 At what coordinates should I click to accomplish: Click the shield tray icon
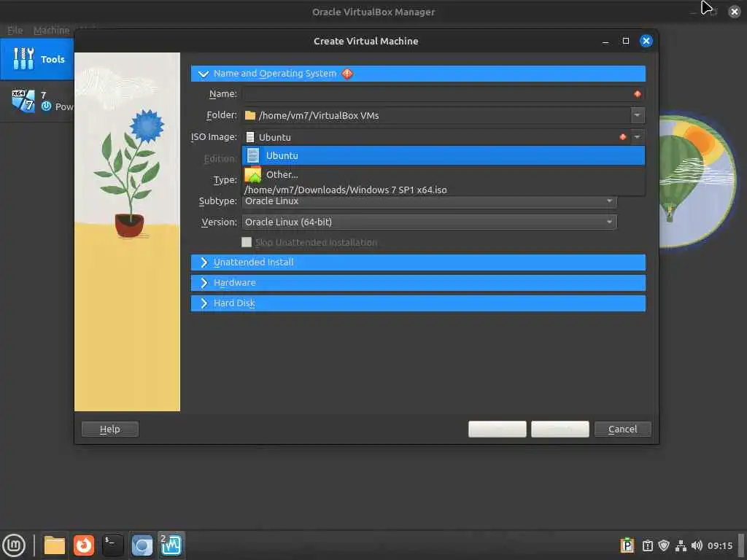pyautogui.click(x=664, y=545)
